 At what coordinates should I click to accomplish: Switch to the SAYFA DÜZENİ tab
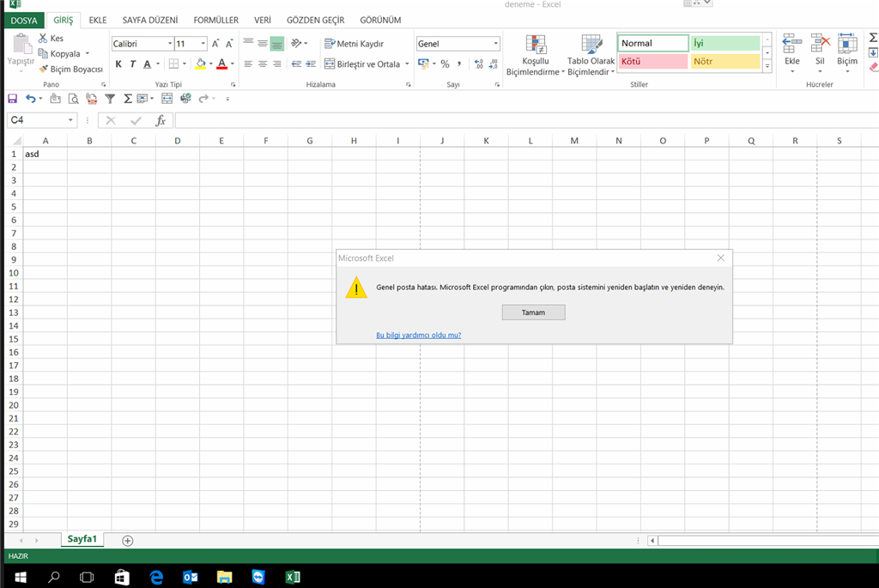coord(150,21)
